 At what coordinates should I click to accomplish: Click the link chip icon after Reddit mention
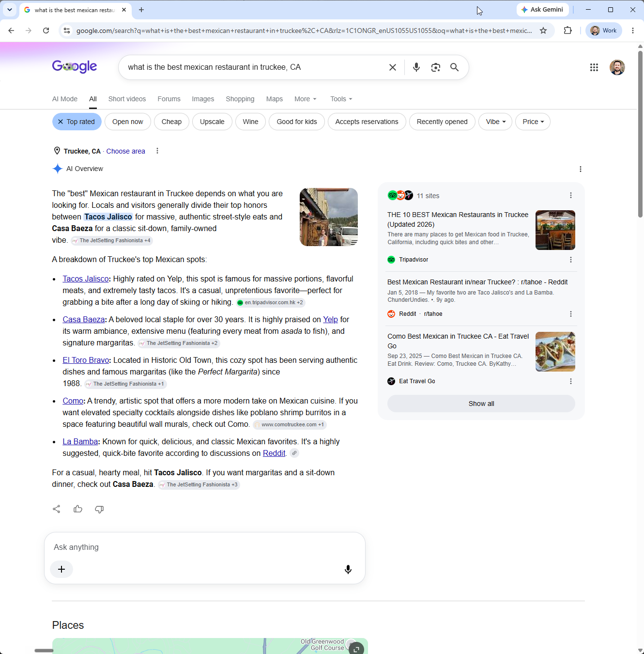(x=294, y=453)
